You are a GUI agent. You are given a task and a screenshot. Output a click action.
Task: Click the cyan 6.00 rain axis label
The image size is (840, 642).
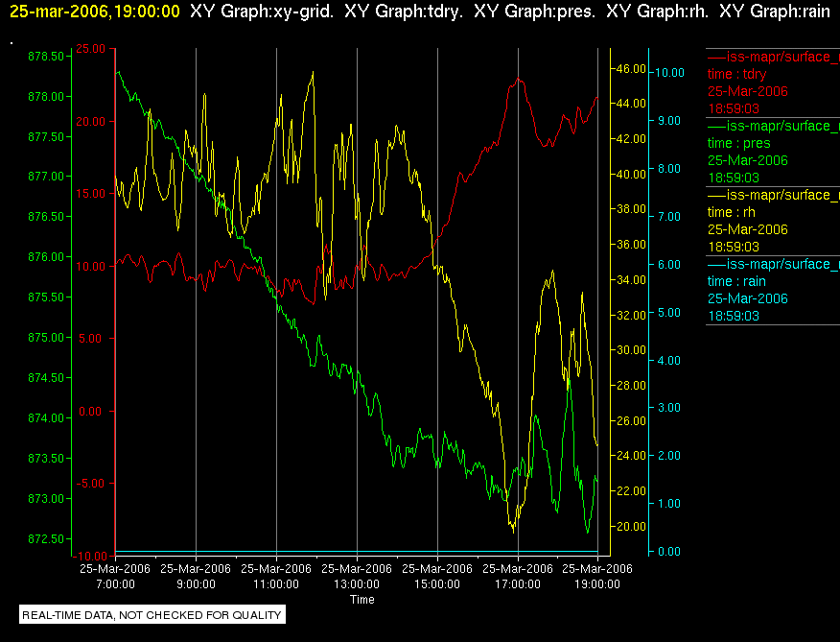pos(669,265)
